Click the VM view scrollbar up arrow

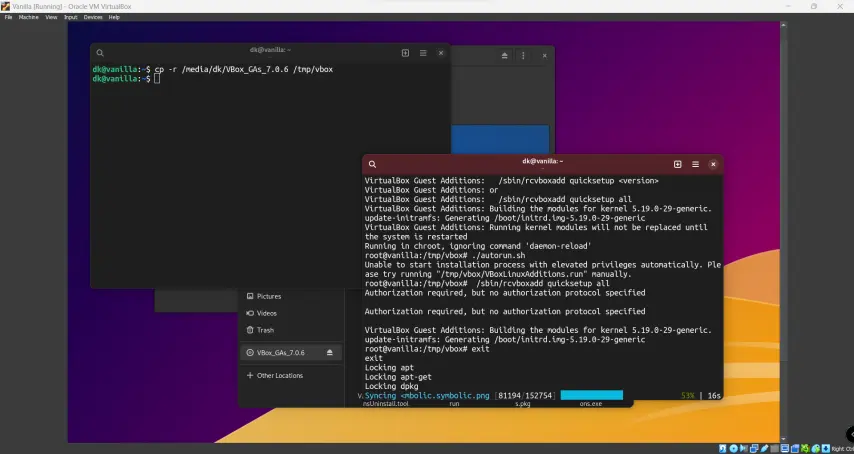click(783, 25)
